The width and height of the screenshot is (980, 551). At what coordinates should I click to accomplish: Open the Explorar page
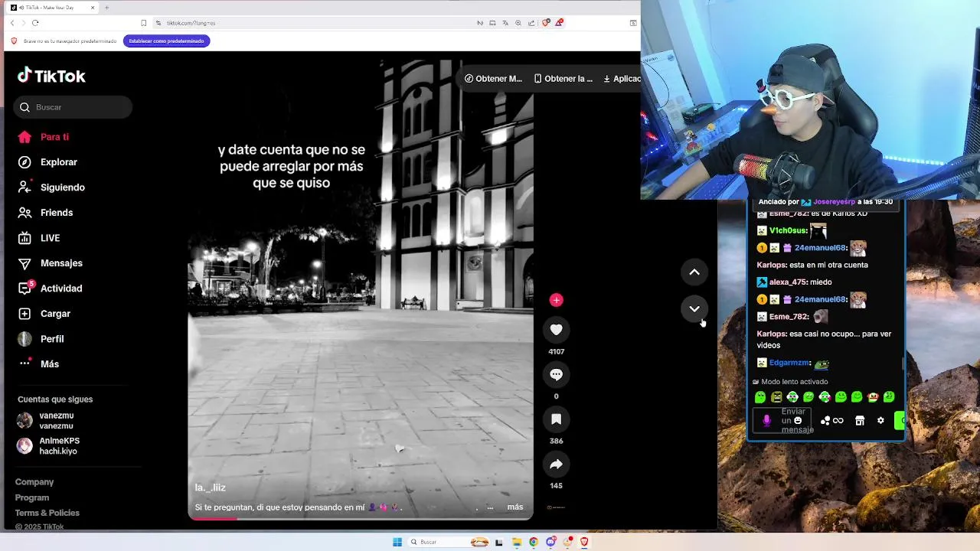point(47,162)
